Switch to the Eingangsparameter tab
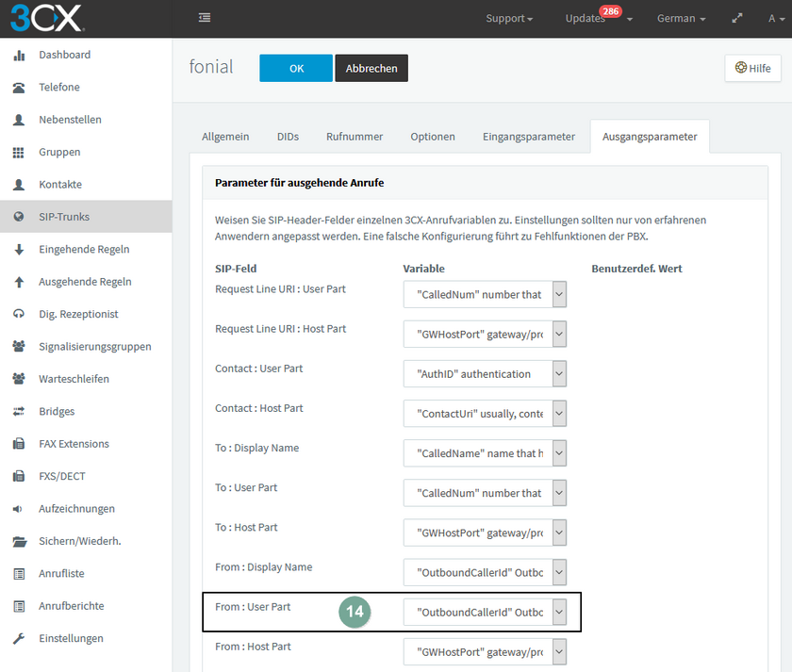792x672 pixels. 529,137
